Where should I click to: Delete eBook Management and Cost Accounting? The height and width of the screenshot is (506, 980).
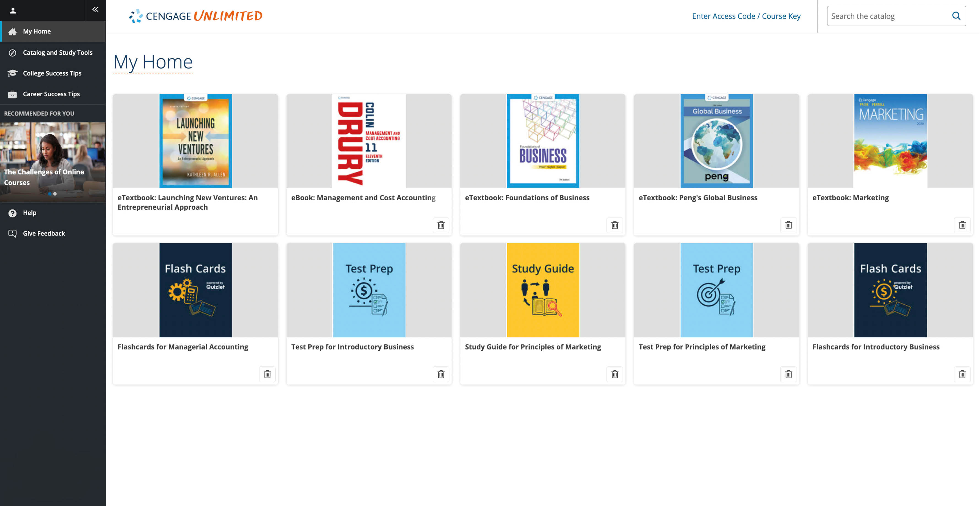click(x=441, y=225)
